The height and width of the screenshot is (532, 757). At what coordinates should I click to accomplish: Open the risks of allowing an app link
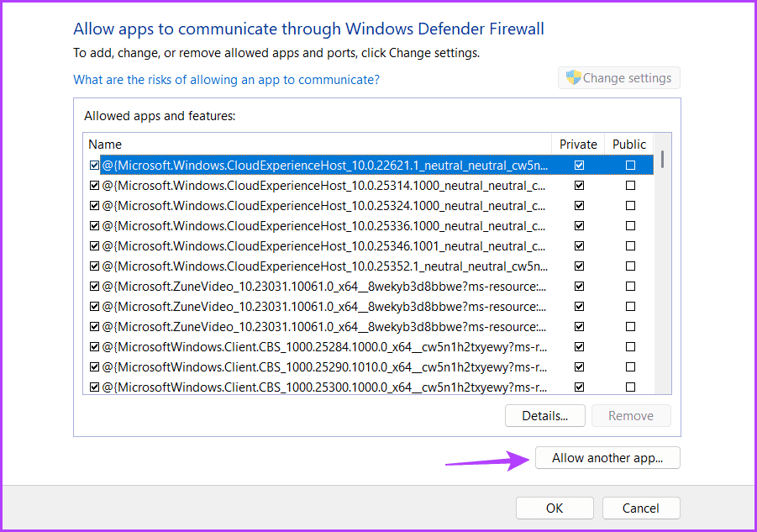click(226, 80)
